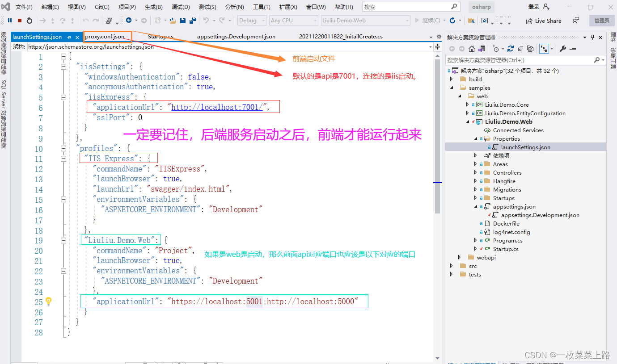Image resolution: width=617 pixels, height=364 pixels.
Task: Select Dockerfile in Solution Explorer
Action: (x=506, y=223)
